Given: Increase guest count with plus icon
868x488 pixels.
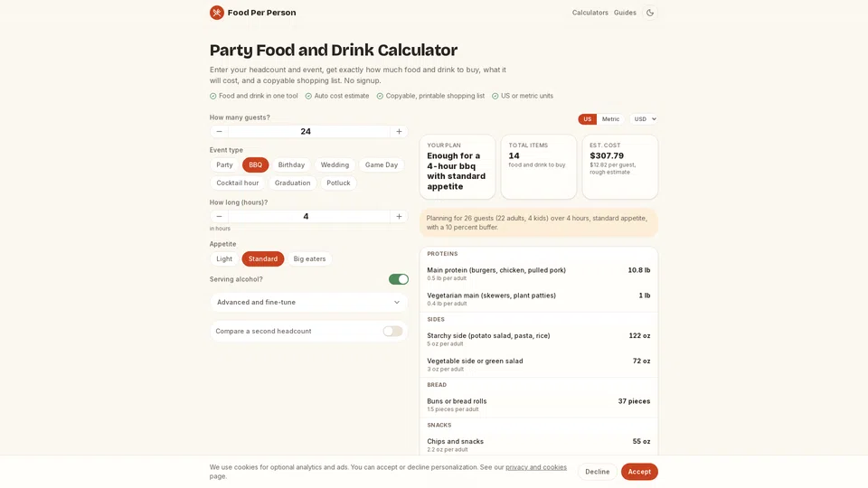Looking at the screenshot, I should pos(399,131).
